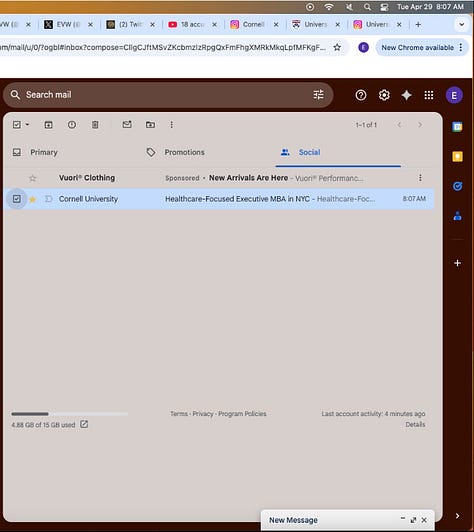The image size is (474, 532).
Task: Hide the side panel chevron
Action: click(x=457, y=516)
